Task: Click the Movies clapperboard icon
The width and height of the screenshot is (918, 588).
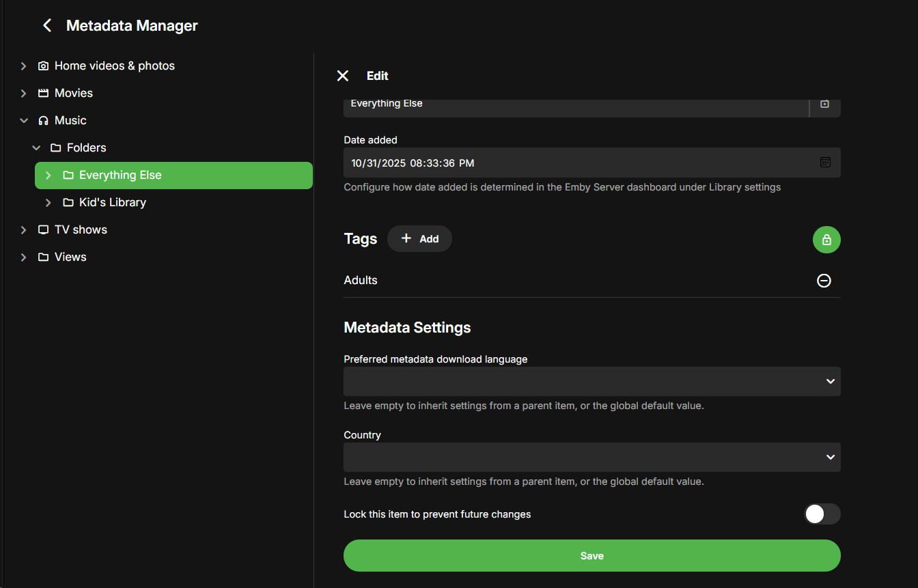Action: (x=44, y=94)
